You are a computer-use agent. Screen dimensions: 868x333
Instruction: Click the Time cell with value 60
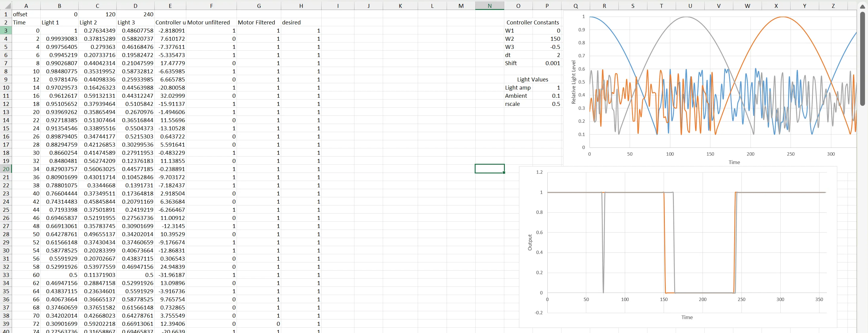tap(26, 275)
